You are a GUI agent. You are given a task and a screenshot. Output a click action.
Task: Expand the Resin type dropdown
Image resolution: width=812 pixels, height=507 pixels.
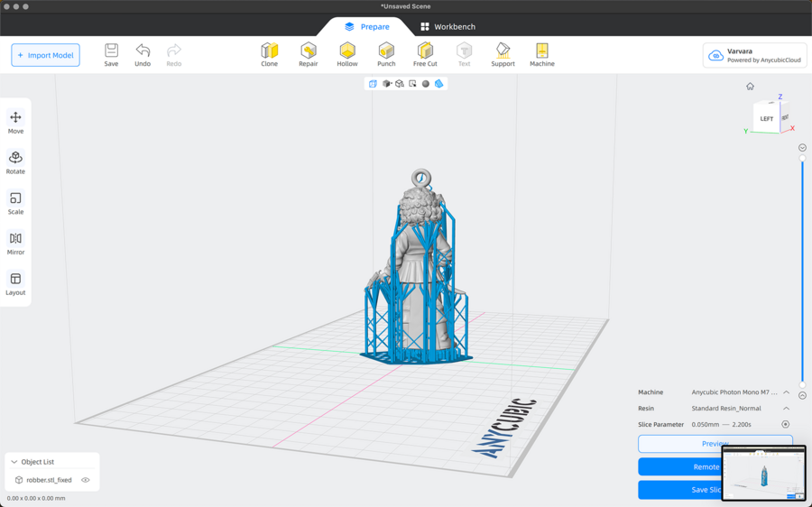[786, 409]
